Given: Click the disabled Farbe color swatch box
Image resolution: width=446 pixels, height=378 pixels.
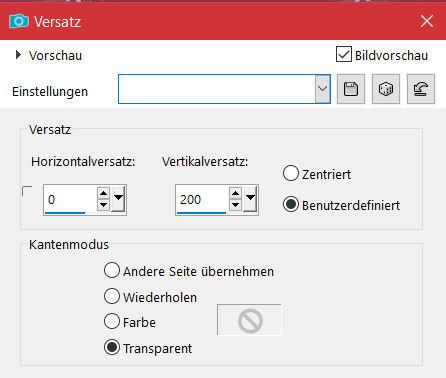Looking at the screenshot, I should point(250,320).
